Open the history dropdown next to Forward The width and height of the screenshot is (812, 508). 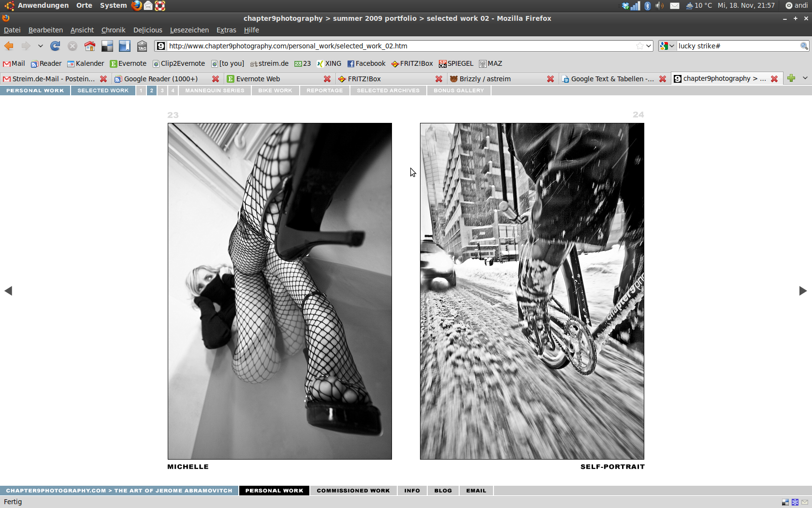tap(41, 46)
